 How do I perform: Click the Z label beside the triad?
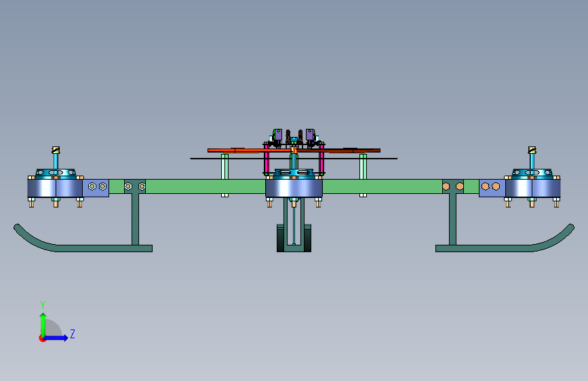73,334
